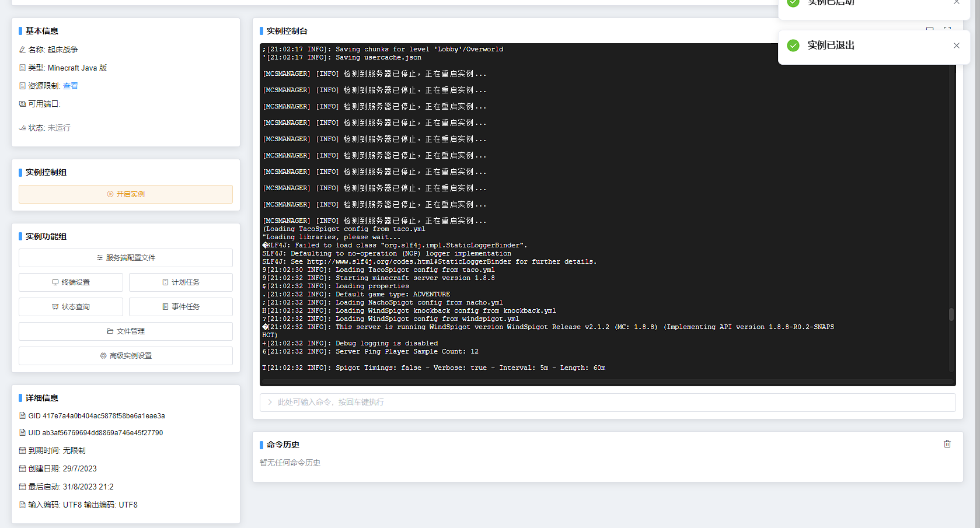Open advanced instance settings
Viewport: 980px width, 528px height.
pos(125,355)
